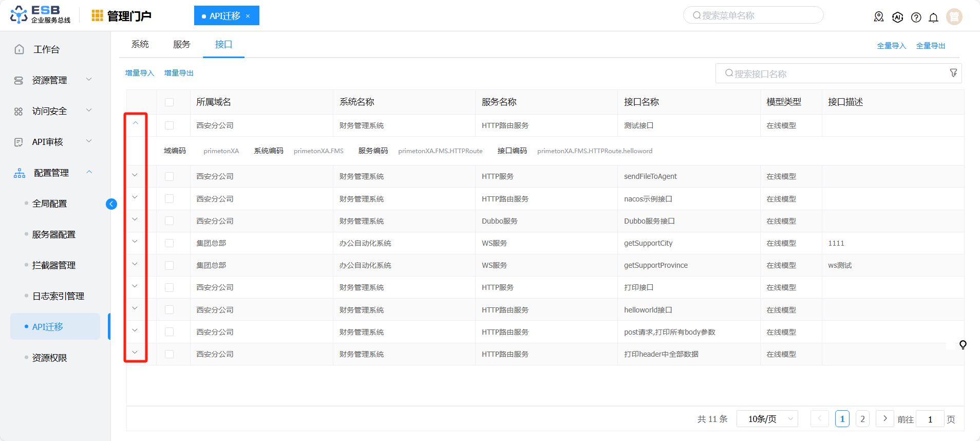Click the 全量导入 link
This screenshot has width=980, height=441.
(x=891, y=46)
